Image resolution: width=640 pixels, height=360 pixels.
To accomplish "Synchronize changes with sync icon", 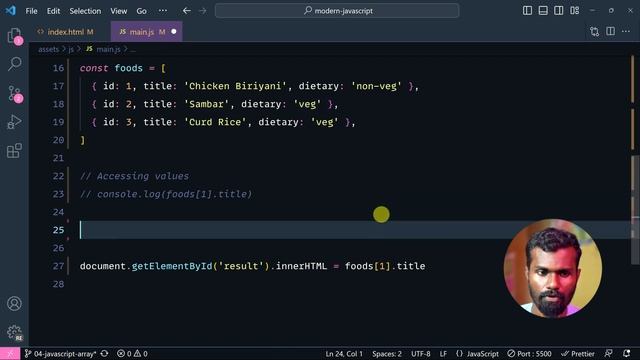I will (x=104, y=354).
